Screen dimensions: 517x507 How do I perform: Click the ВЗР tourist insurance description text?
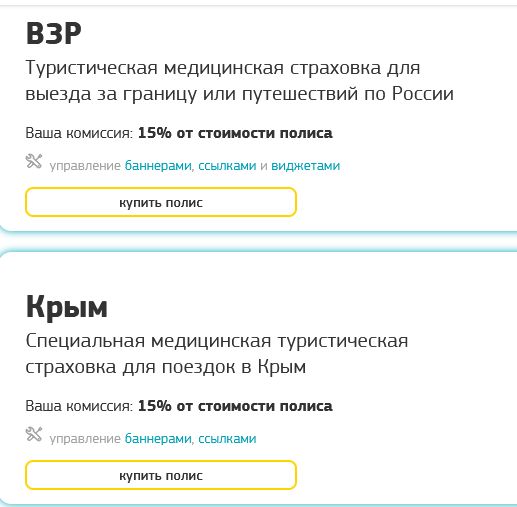pos(239,80)
